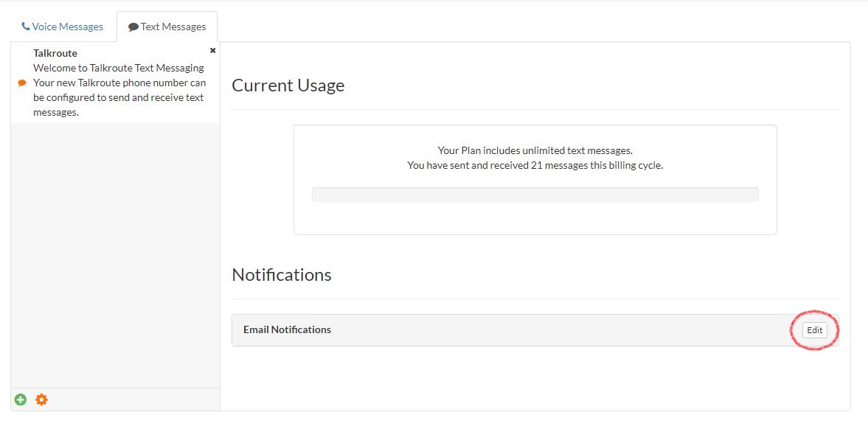Click the chat bubble icon on Text Messages tab
Image resolution: width=868 pixels, height=426 pixels.
click(133, 27)
